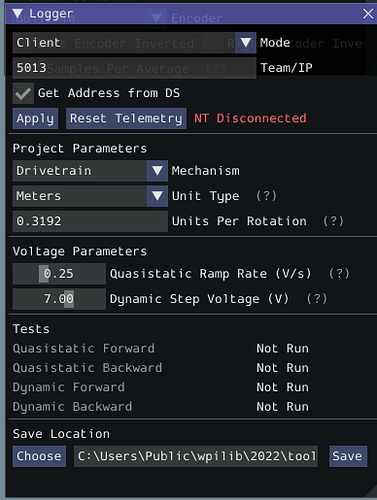377x500 pixels.
Task: Click Dynamic Step Voltage help (?) marker
Action: [x=317, y=299]
